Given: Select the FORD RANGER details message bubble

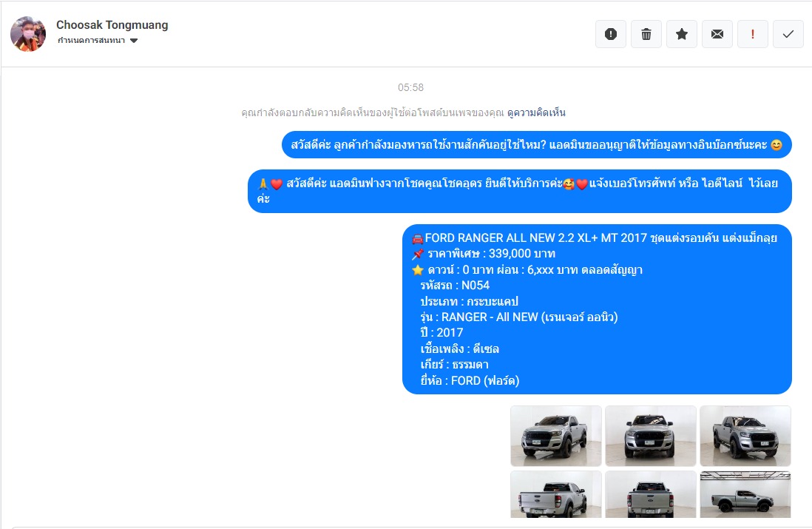Looking at the screenshot, I should 597,309.
